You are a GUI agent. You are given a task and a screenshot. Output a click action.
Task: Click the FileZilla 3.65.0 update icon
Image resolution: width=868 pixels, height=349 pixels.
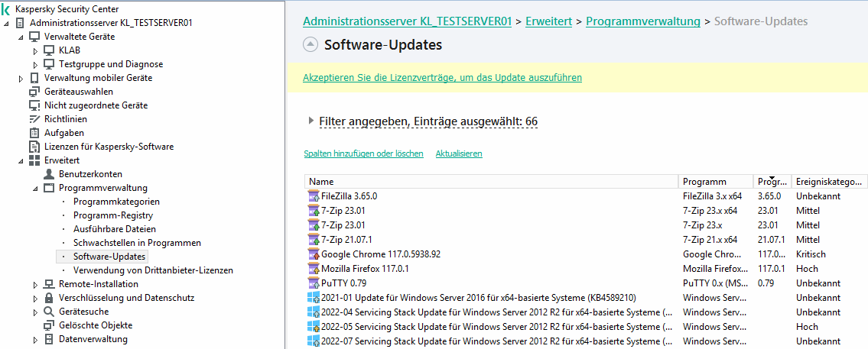314,196
